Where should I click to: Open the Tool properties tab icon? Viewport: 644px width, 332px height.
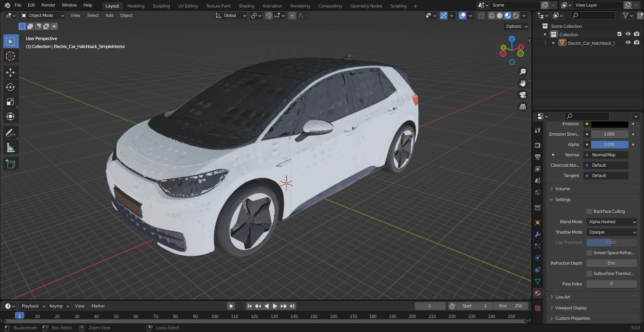537,130
